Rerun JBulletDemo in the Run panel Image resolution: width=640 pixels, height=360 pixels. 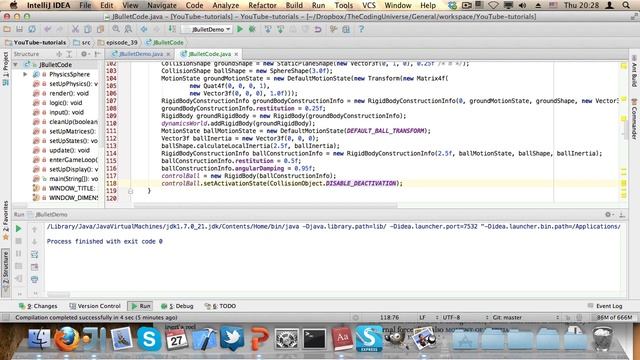pos(18,229)
